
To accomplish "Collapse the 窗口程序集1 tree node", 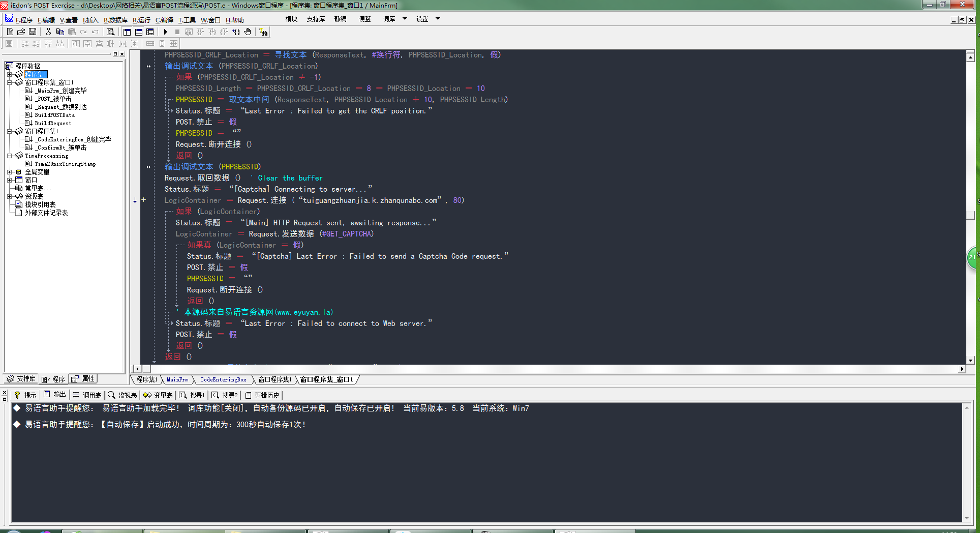I will 9,131.
